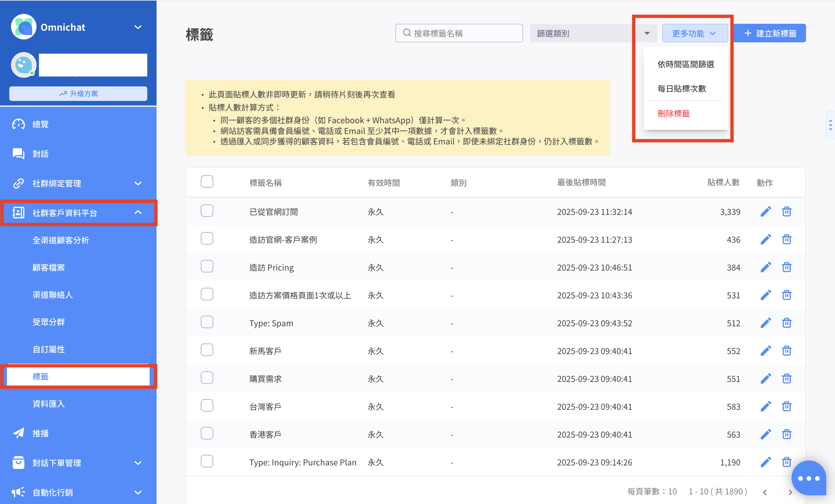Viewport: 835px width, 504px height.
Task: Expand 對話下單管理 menu
Action: coord(138,463)
